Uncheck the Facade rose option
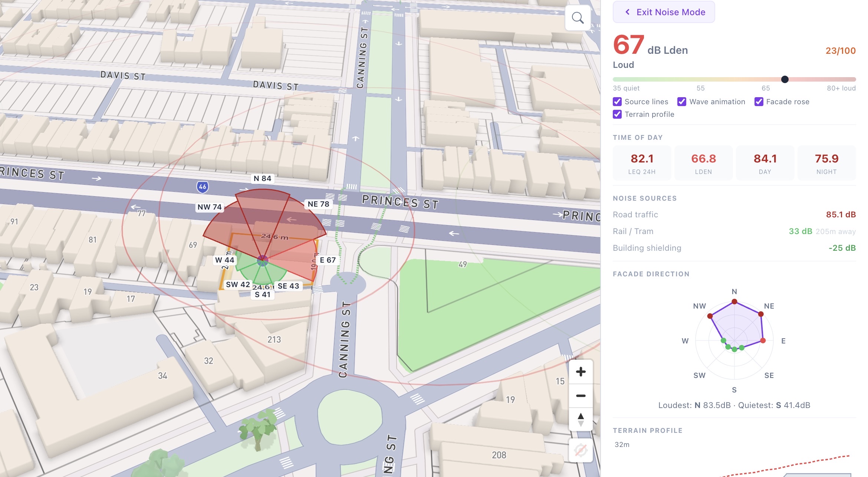 759,102
